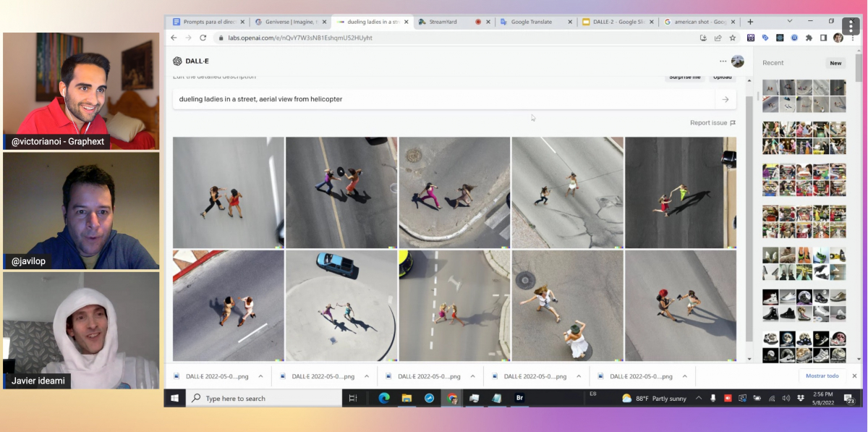Open the three-dots options menu in the DALL·E header

(x=723, y=62)
